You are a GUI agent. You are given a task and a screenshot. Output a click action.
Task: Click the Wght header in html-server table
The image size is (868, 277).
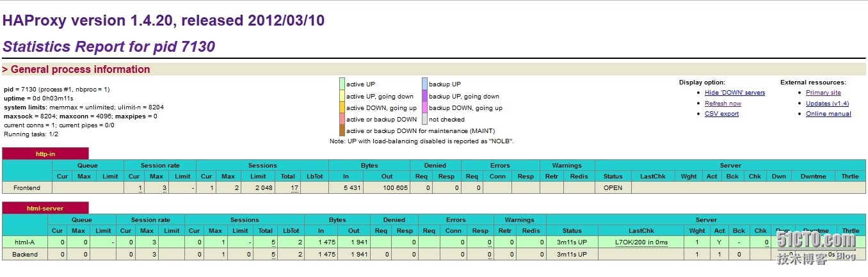[x=696, y=231]
